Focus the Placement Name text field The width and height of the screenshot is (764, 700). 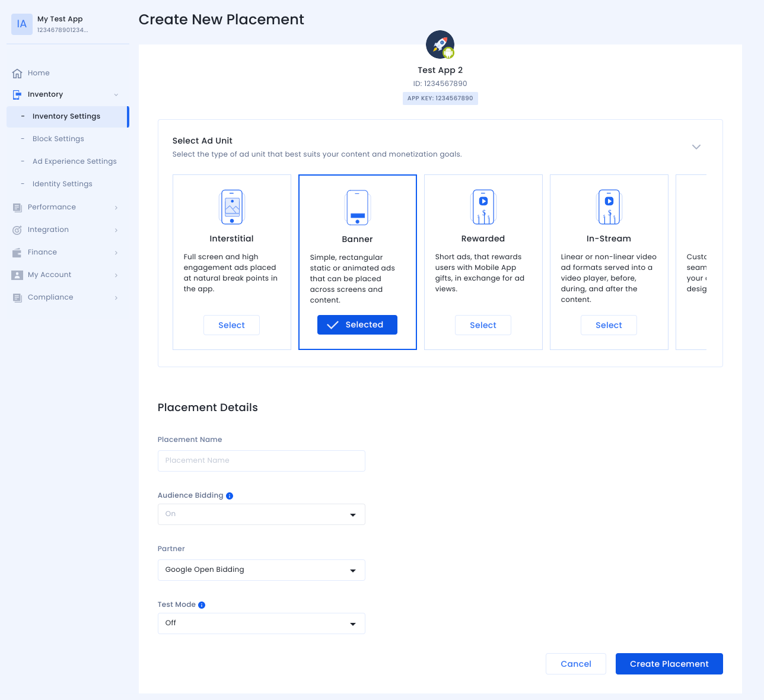[261, 461]
